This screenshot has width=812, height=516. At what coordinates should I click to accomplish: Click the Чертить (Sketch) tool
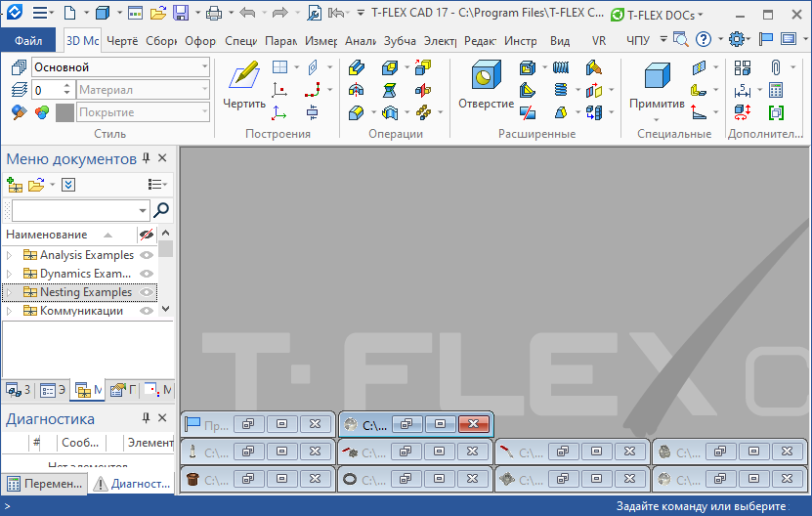click(243, 86)
